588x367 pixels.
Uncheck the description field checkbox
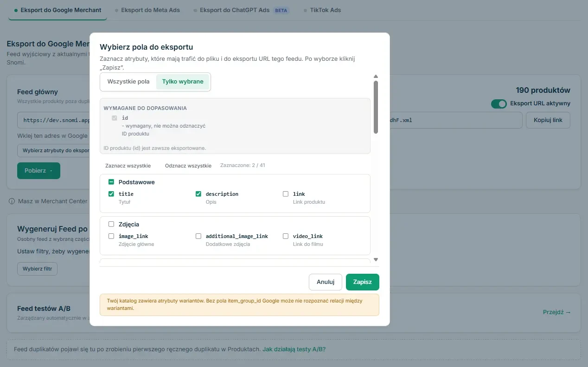(198, 194)
